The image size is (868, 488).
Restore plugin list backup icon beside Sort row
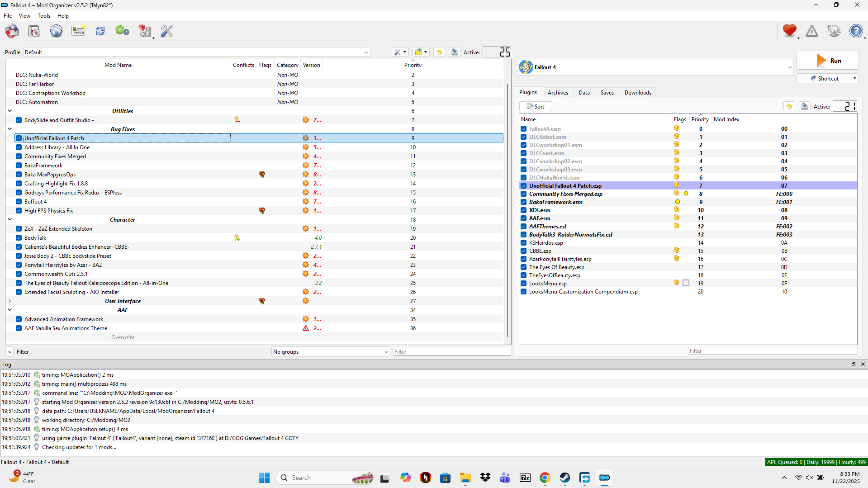coord(789,106)
